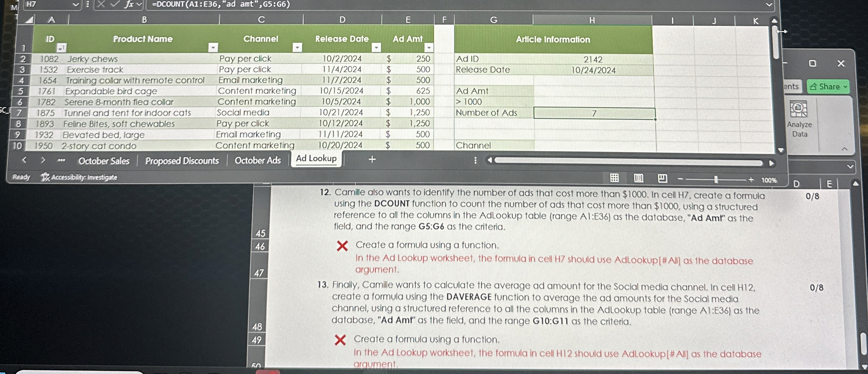Switch to the October Ads sheet tab

pyautogui.click(x=258, y=160)
